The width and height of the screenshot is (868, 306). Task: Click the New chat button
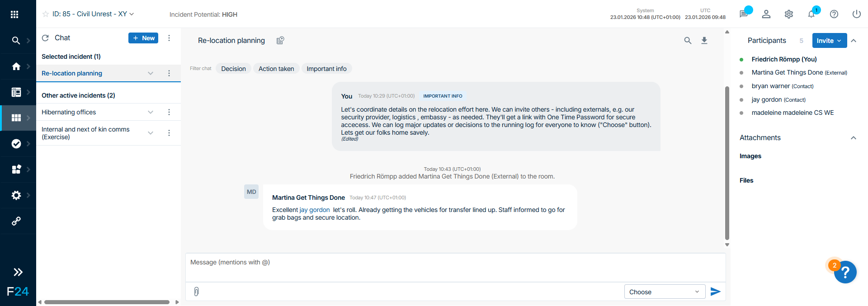[143, 38]
